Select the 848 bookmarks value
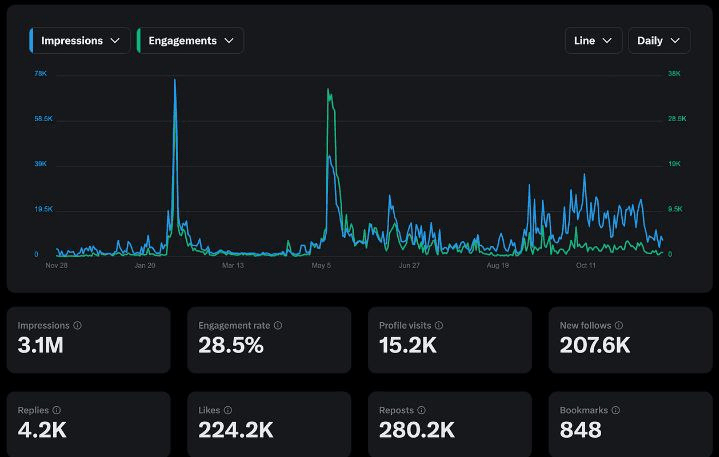Viewport: 719px width, 457px height. pyautogui.click(x=581, y=430)
